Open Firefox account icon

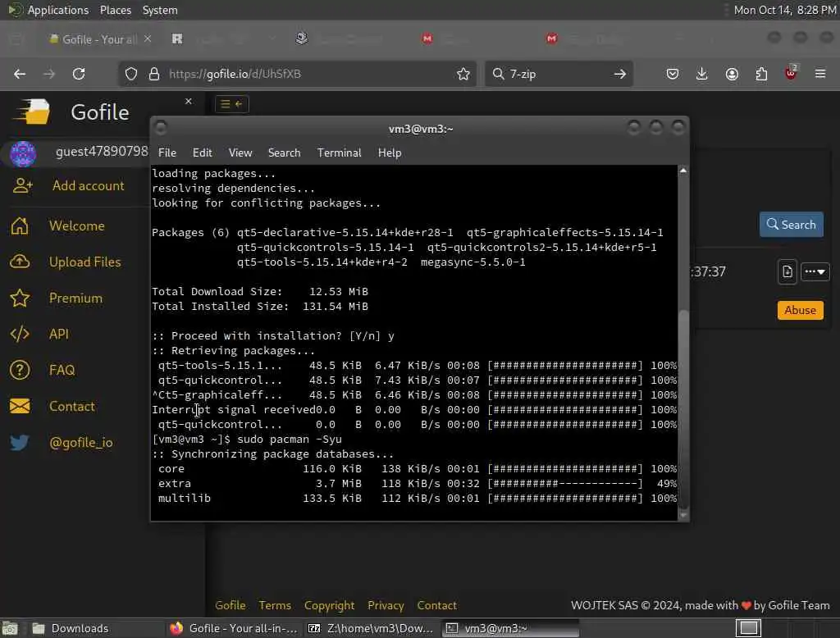click(x=732, y=74)
